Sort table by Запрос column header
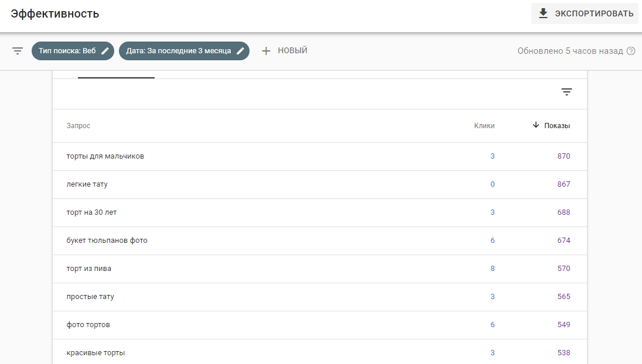This screenshot has width=642, height=364. point(78,126)
